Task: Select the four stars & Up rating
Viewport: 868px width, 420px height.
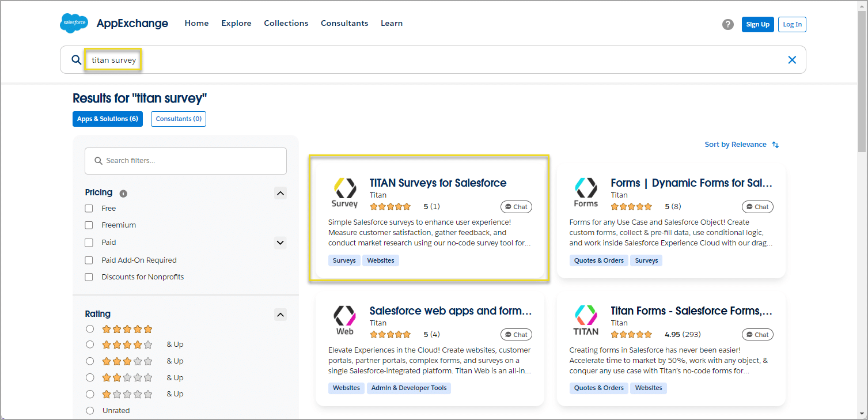Action: (90, 344)
